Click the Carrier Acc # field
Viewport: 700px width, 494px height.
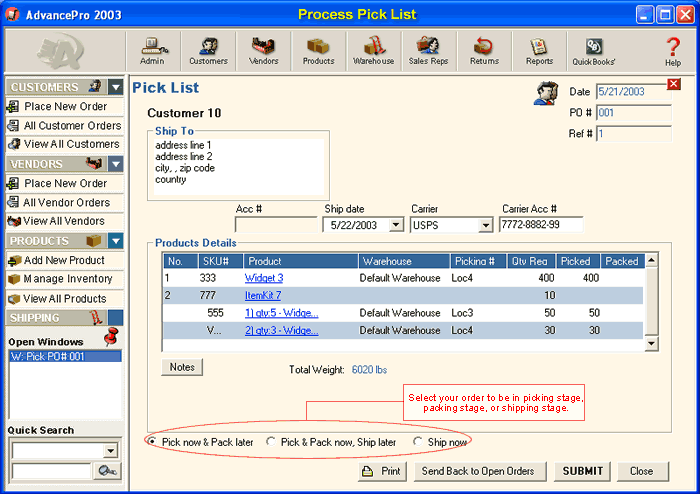[541, 224]
